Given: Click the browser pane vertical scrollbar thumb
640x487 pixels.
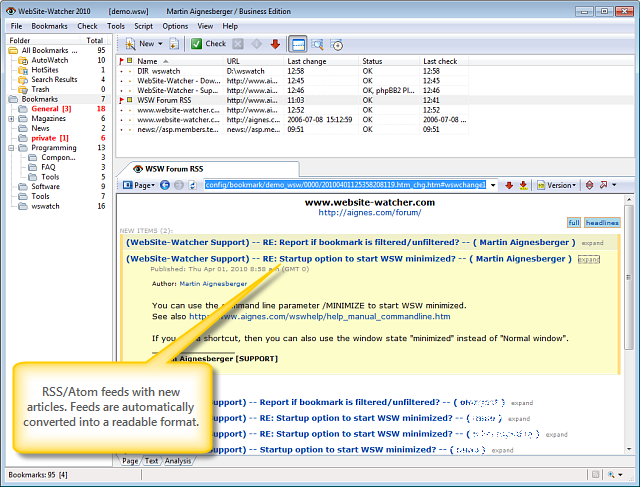Looking at the screenshot, I should (x=629, y=278).
